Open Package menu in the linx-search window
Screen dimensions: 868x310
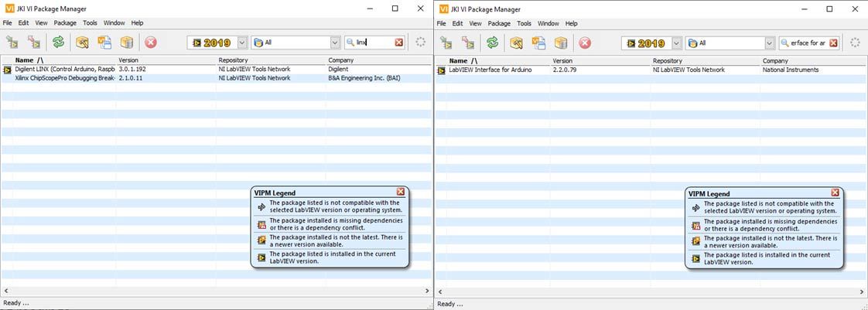point(65,22)
